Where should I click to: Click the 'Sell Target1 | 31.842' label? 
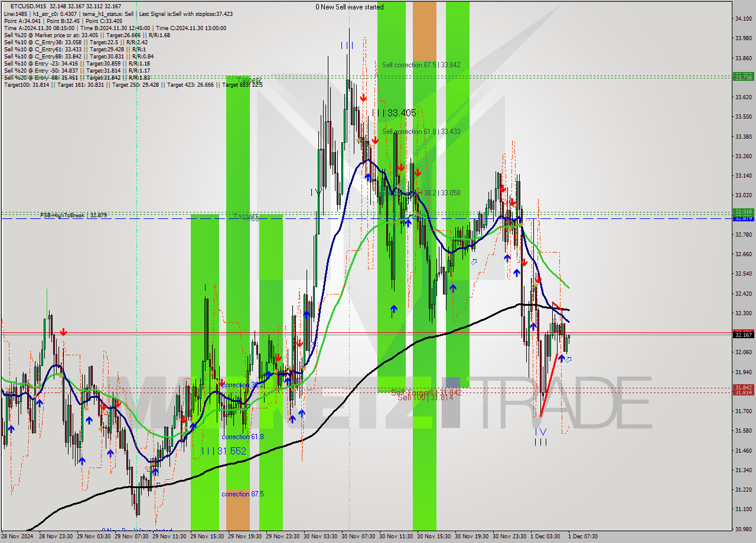(426, 392)
